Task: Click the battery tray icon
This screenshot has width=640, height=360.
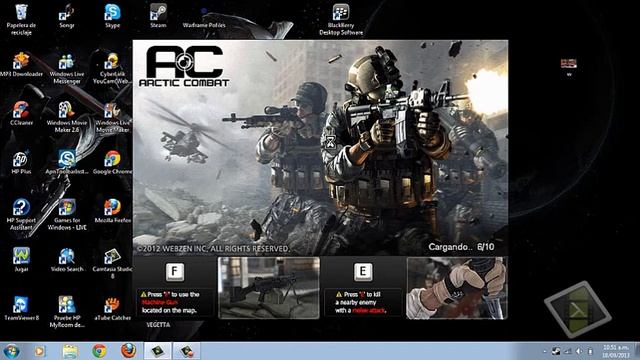Action: pos(590,351)
